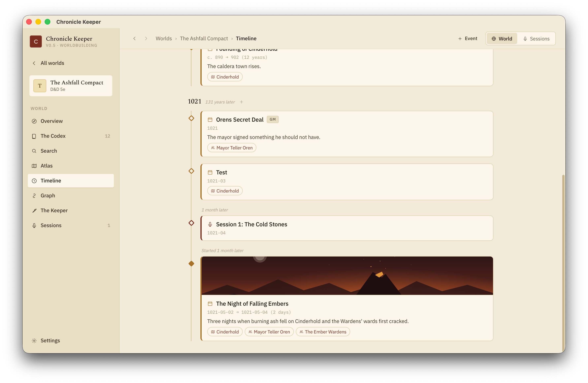588x383 pixels.
Task: Click the All worlds back arrow
Action: point(34,63)
